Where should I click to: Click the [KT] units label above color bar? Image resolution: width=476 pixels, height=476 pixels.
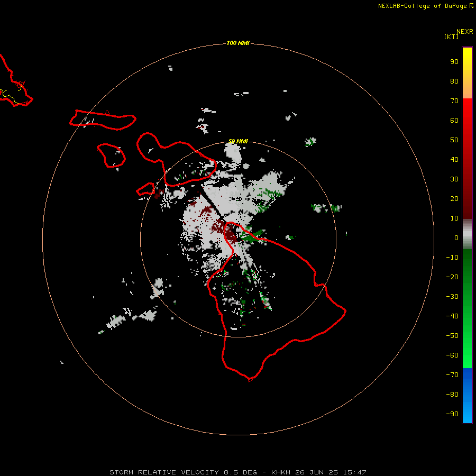pyautogui.click(x=452, y=36)
